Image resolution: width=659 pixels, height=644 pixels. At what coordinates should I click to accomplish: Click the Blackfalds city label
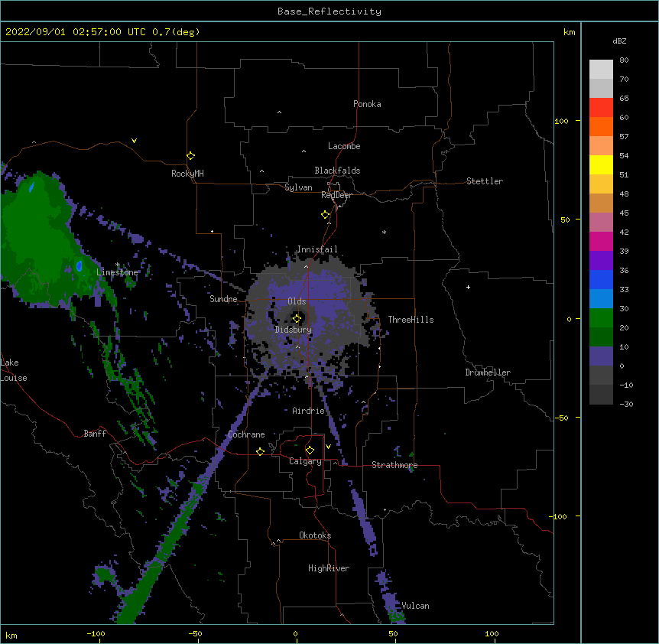(x=337, y=171)
